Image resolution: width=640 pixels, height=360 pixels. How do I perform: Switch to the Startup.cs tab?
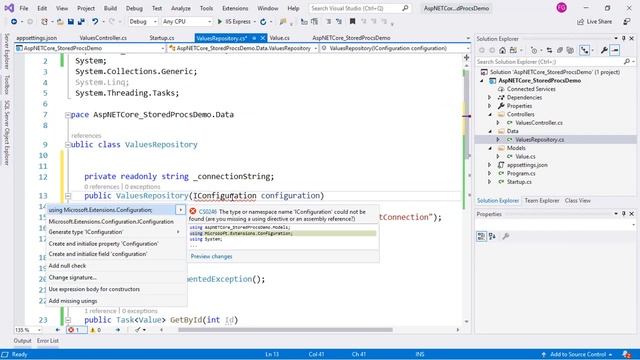[x=162, y=38]
